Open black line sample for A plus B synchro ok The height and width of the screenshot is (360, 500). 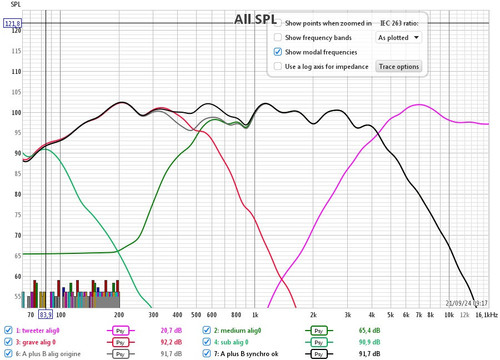point(319,354)
